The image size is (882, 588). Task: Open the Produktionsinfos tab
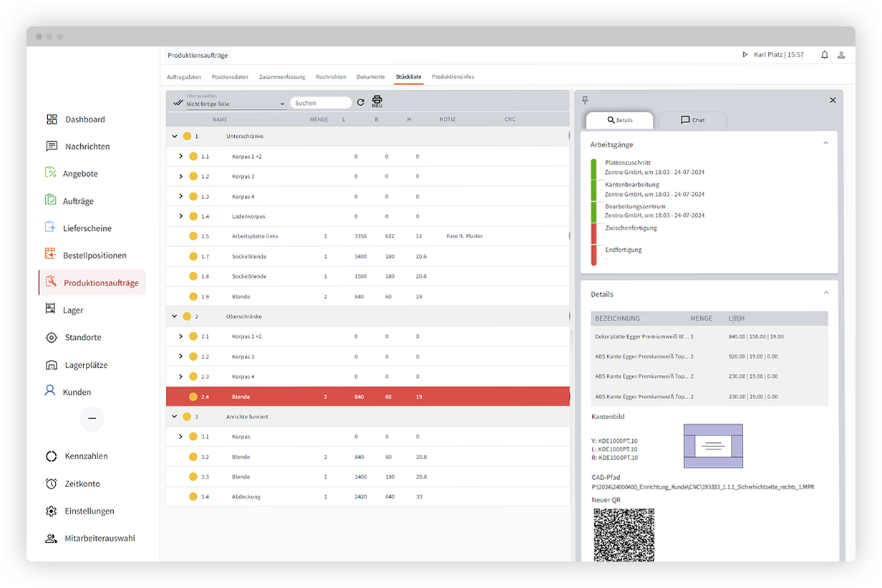click(x=453, y=77)
